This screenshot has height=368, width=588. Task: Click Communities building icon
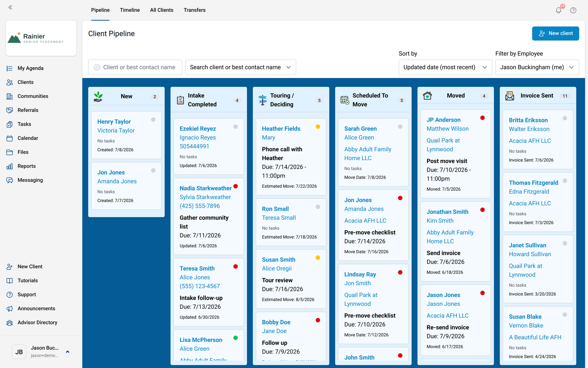[x=9, y=96]
